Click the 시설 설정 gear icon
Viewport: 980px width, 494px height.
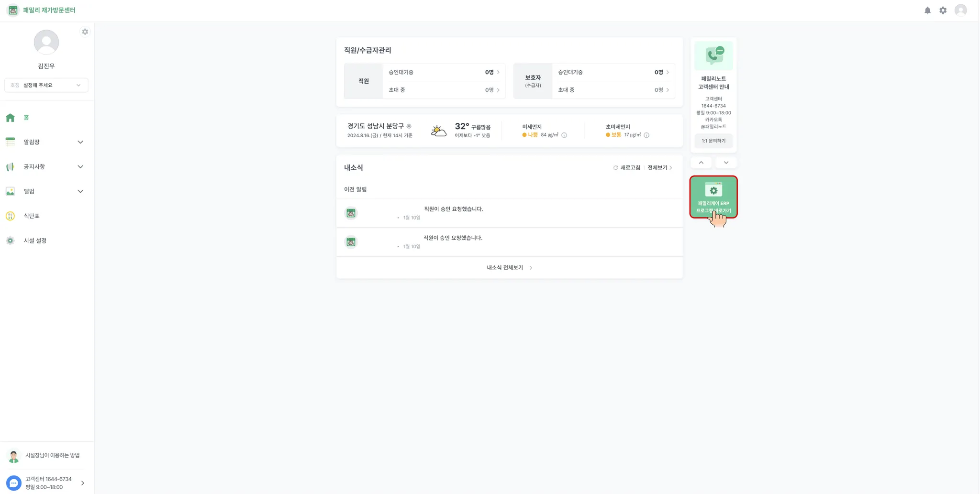tap(10, 241)
